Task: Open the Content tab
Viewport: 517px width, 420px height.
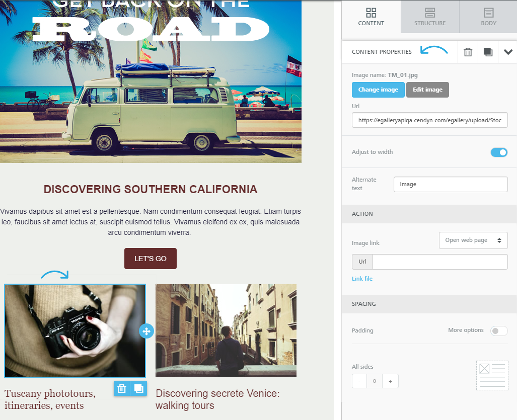Action: [x=371, y=17]
